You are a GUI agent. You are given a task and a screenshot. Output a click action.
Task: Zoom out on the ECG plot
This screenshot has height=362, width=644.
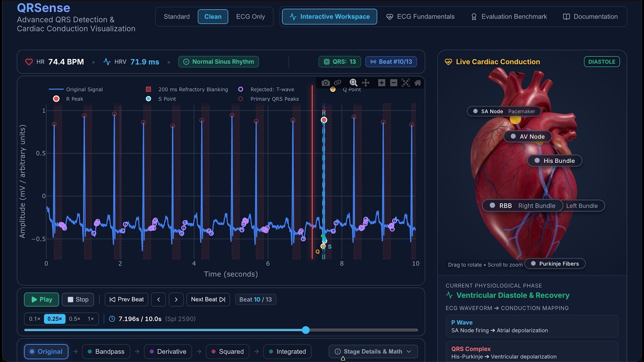click(x=394, y=83)
